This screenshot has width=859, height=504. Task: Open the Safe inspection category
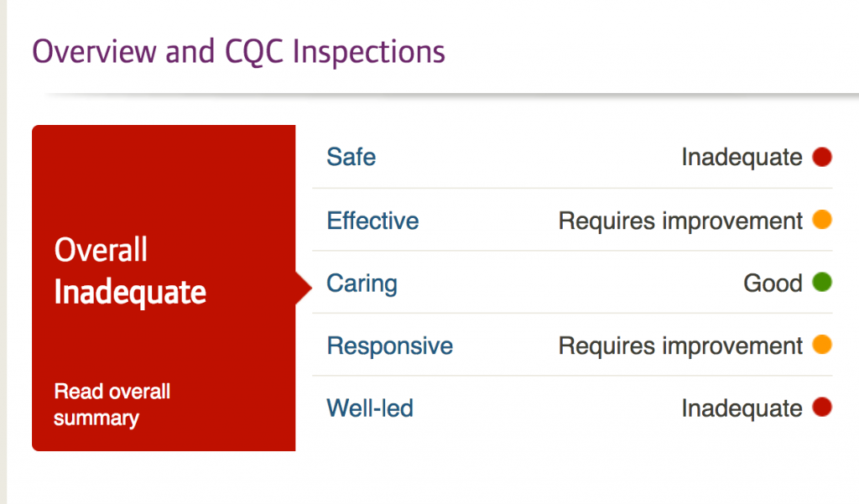(351, 157)
